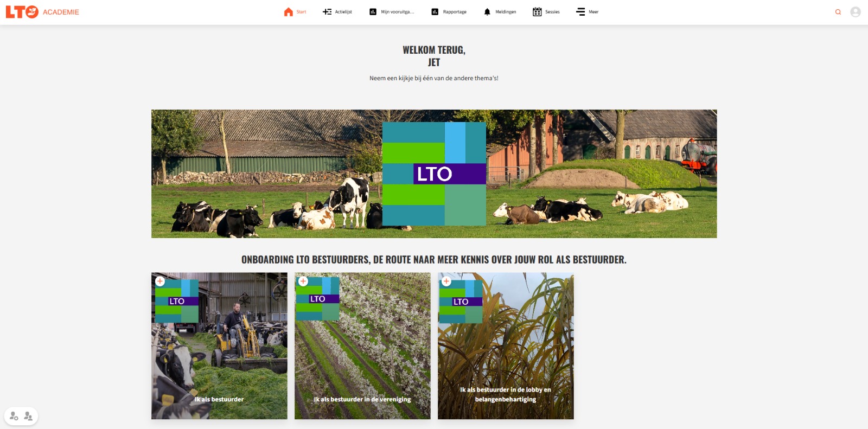This screenshot has width=868, height=429.
Task: Click the switch user icon
Action: click(x=28, y=417)
